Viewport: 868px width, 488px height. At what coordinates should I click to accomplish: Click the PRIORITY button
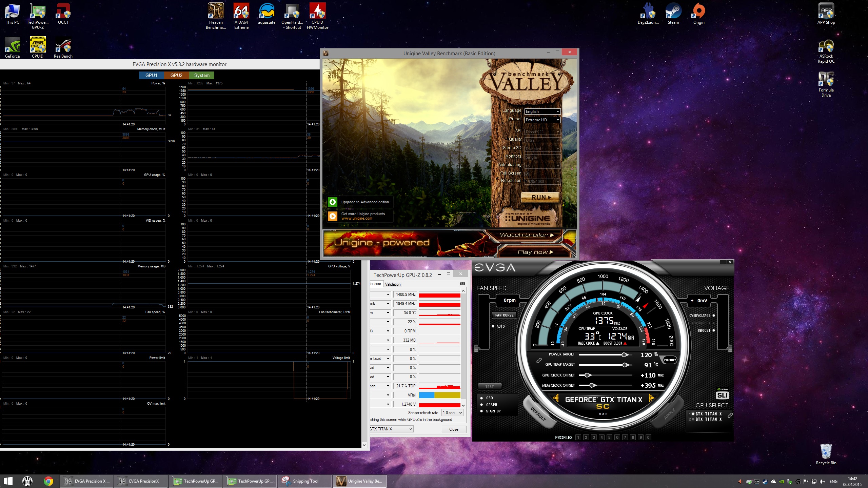670,360
